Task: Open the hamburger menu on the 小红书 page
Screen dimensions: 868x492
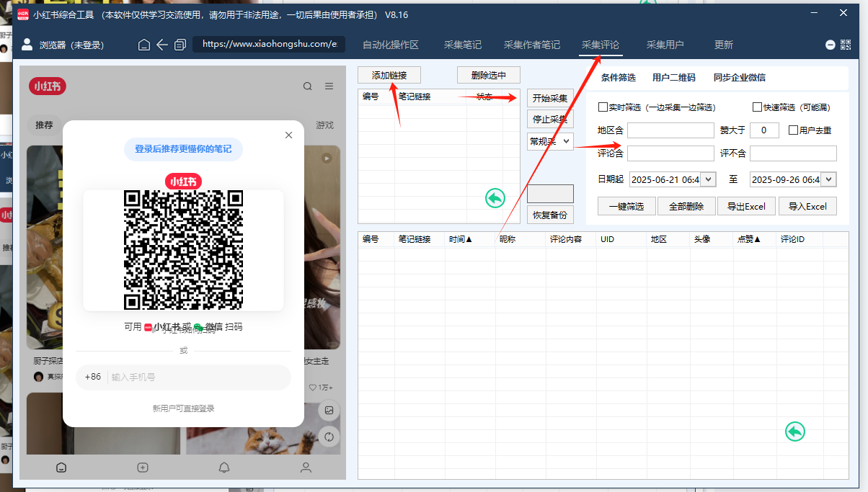Action: tap(329, 86)
